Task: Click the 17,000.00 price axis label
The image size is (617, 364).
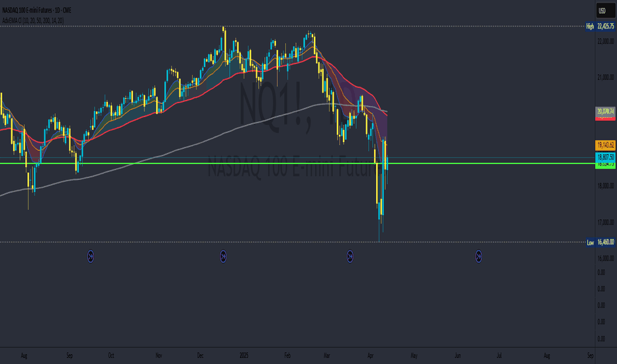Action: click(605, 222)
